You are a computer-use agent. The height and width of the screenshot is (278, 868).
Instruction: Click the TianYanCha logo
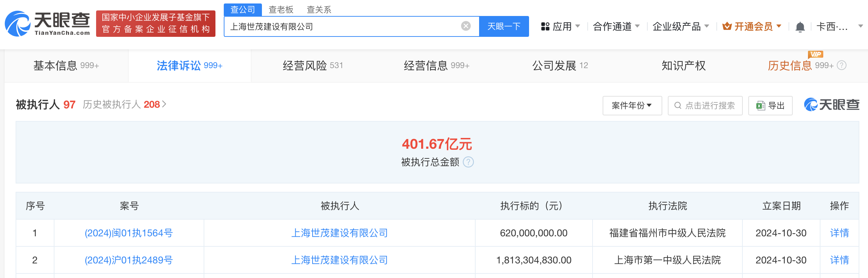pyautogui.click(x=48, y=24)
